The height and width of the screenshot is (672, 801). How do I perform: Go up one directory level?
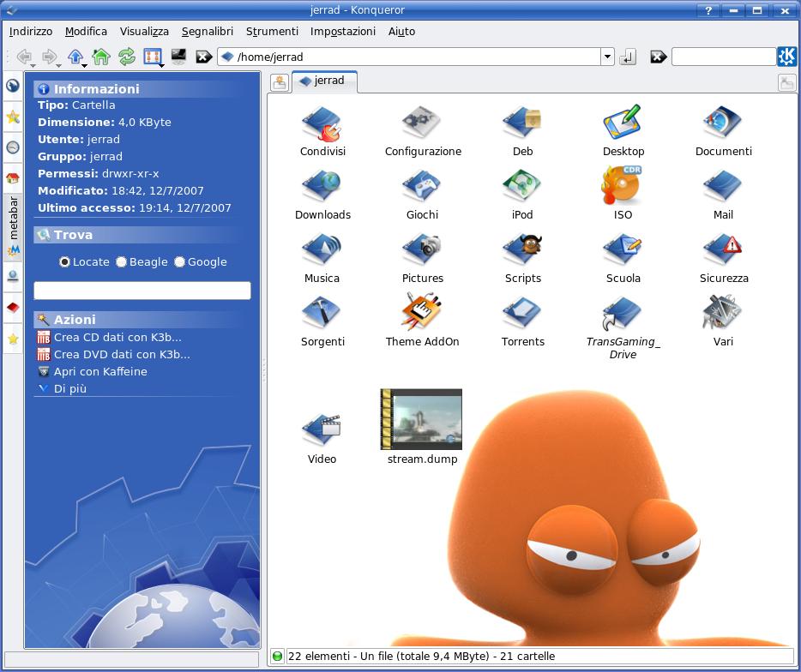click(75, 57)
